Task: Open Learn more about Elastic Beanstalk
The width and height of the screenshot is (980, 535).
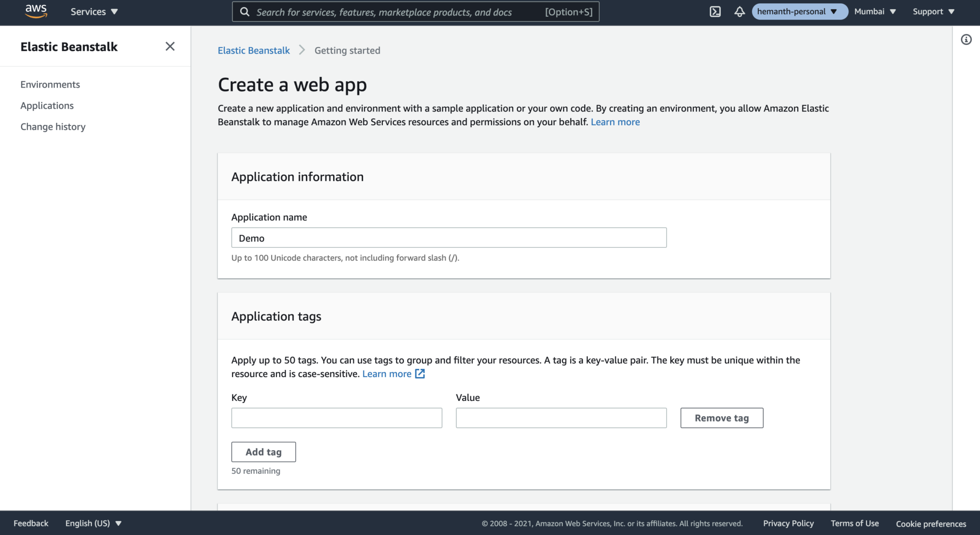Action: coord(615,122)
